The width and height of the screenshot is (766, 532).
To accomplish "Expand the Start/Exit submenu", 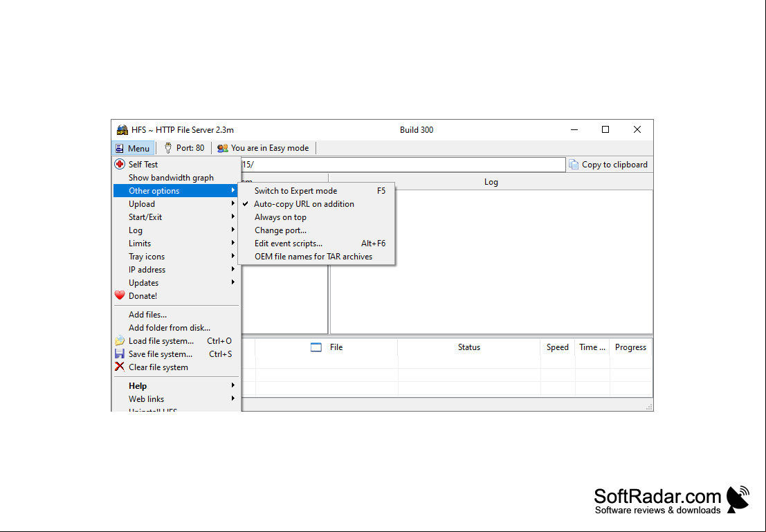I will pyautogui.click(x=176, y=217).
